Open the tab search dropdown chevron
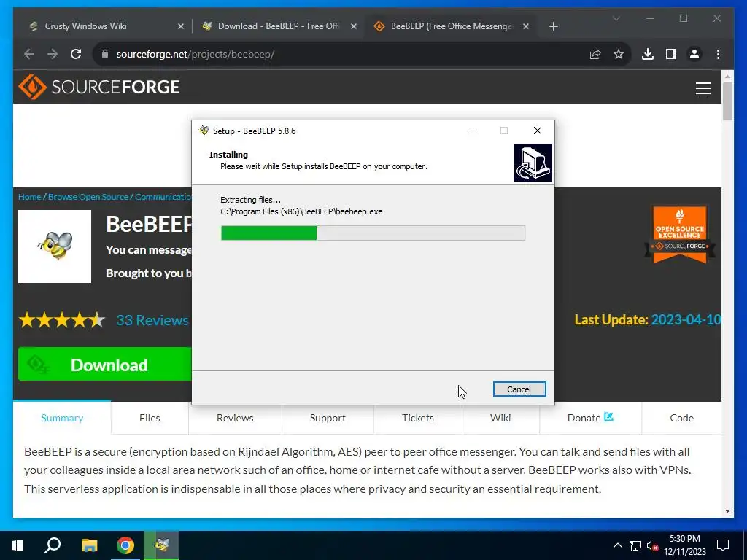The height and width of the screenshot is (560, 747). click(616, 18)
